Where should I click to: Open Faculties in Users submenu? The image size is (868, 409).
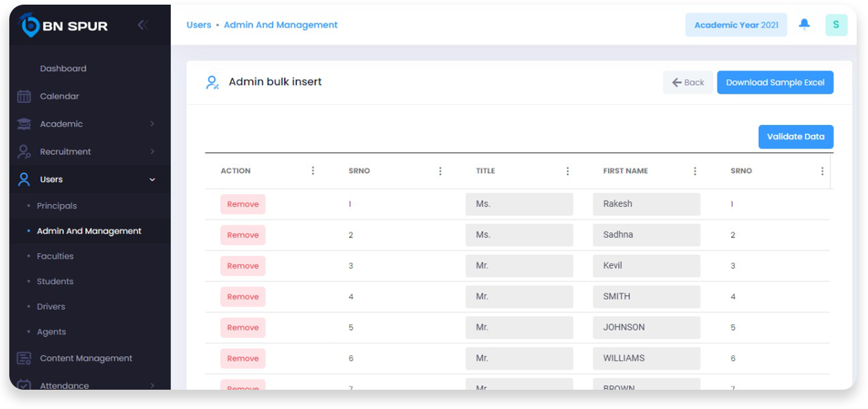(55, 256)
